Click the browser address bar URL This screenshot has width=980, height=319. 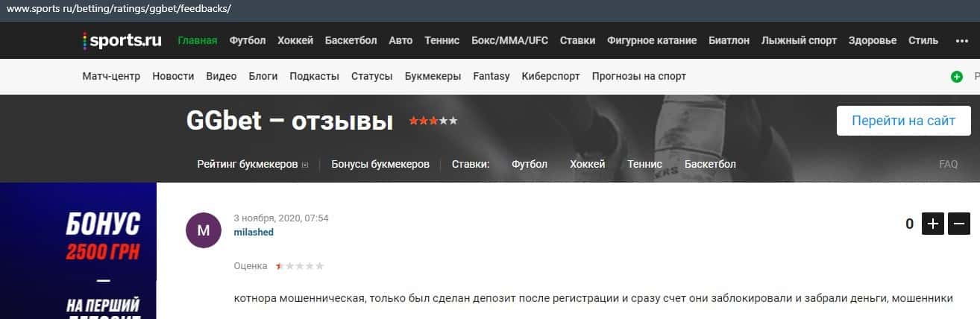pyautogui.click(x=119, y=9)
